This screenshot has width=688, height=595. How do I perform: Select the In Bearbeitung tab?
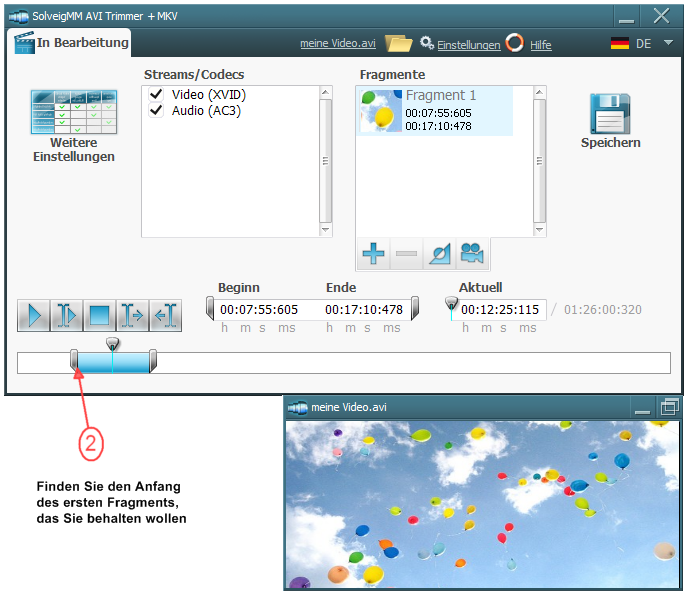(x=69, y=43)
